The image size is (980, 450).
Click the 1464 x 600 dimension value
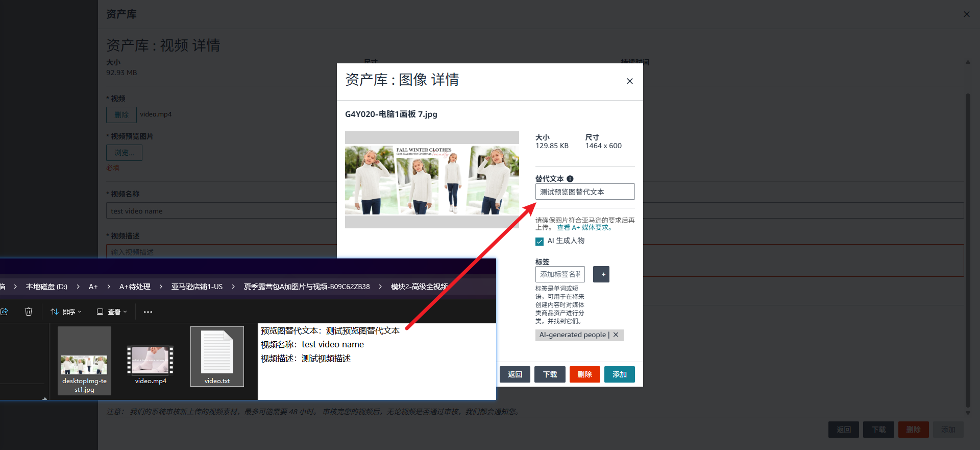603,146
